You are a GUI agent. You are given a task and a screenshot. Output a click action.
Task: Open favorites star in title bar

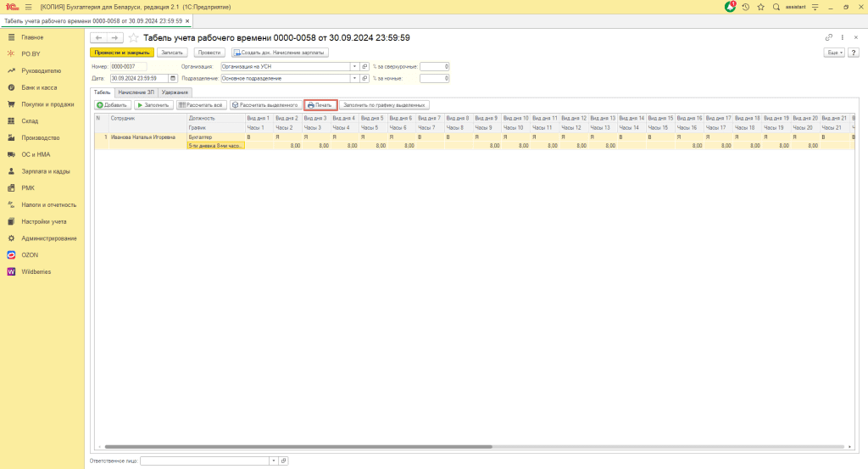[760, 7]
